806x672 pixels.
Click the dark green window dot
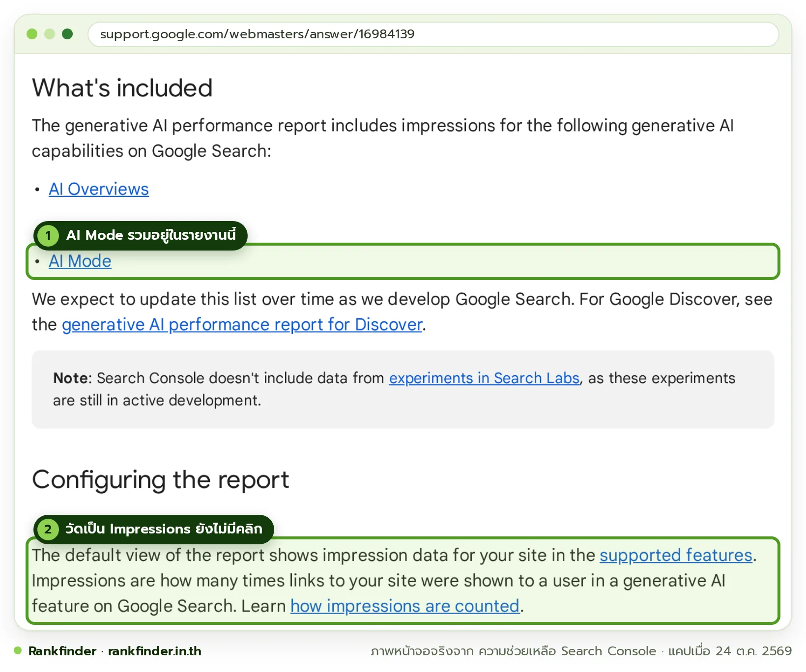pos(67,34)
